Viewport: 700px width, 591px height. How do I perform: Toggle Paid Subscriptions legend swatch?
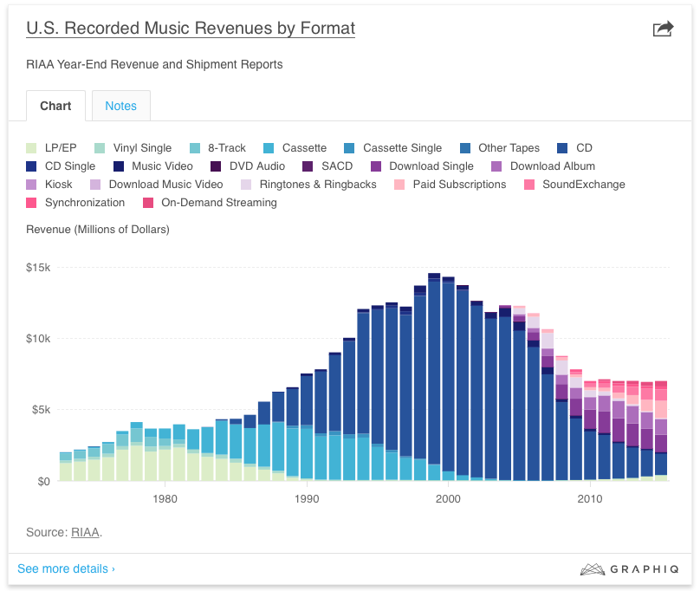coord(399,185)
